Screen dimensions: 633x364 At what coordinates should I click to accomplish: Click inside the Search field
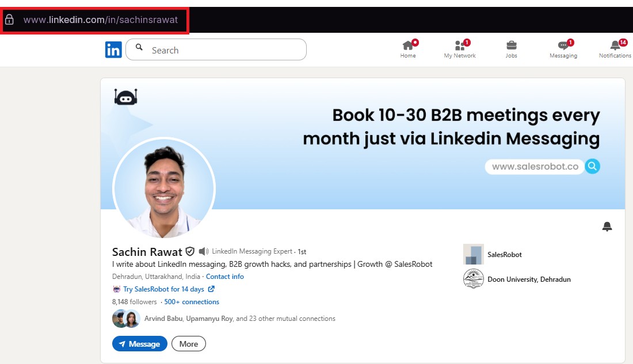point(216,49)
